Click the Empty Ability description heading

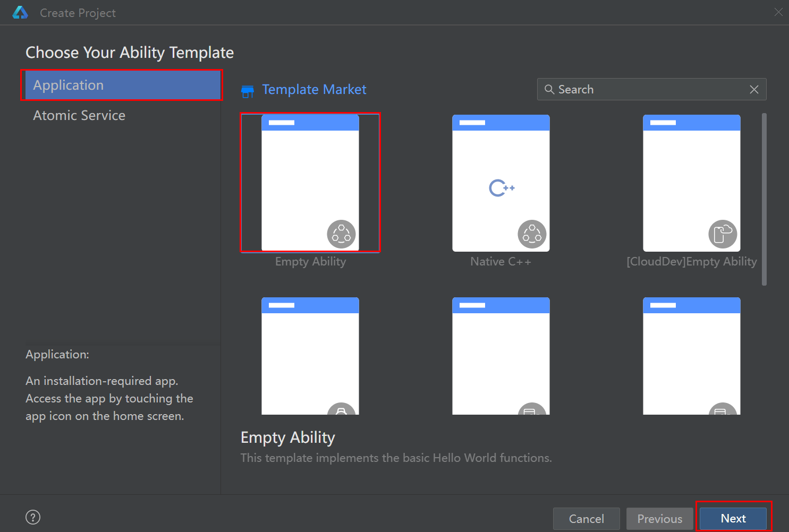[288, 437]
